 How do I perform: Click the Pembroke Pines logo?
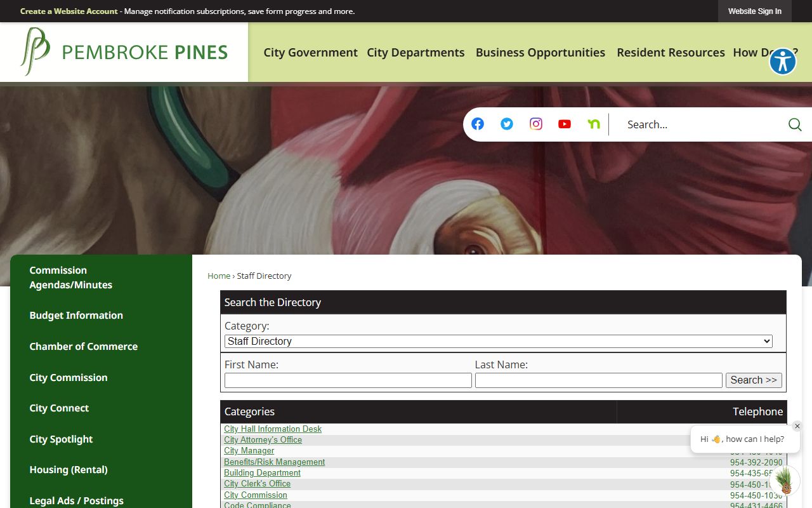tap(124, 52)
